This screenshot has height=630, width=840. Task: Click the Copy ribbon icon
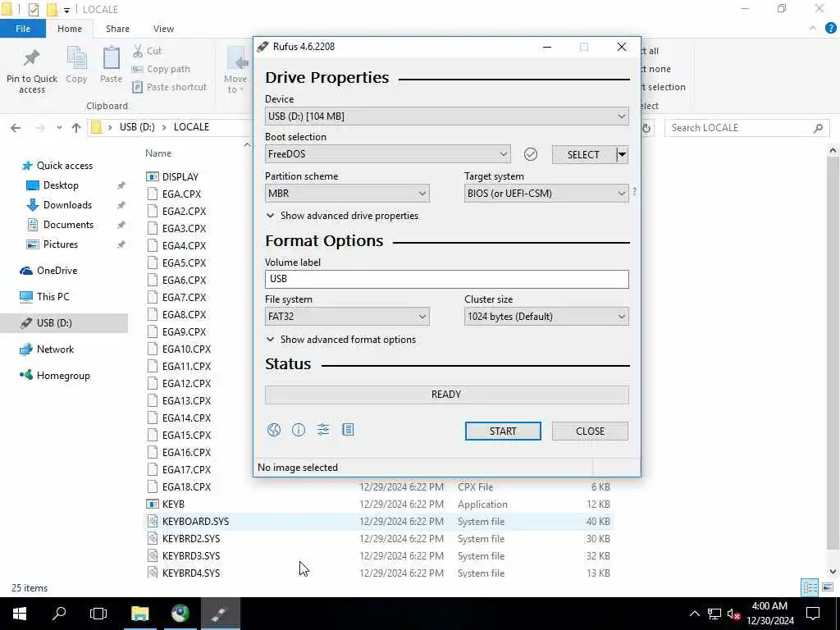tap(76, 65)
